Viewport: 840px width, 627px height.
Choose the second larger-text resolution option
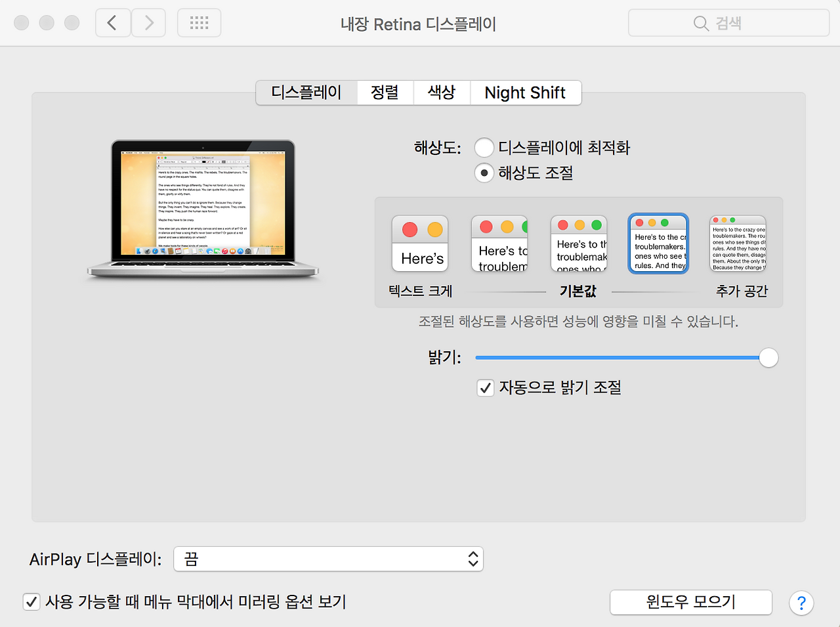499,244
